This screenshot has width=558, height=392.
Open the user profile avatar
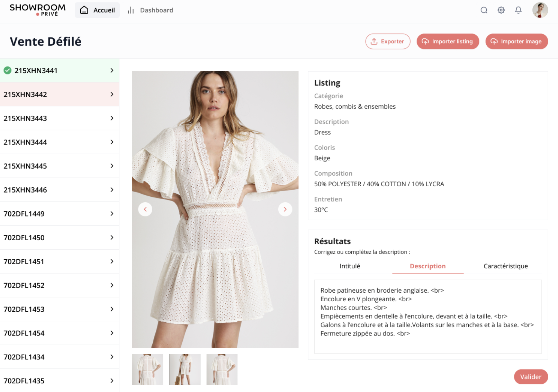pyautogui.click(x=540, y=10)
